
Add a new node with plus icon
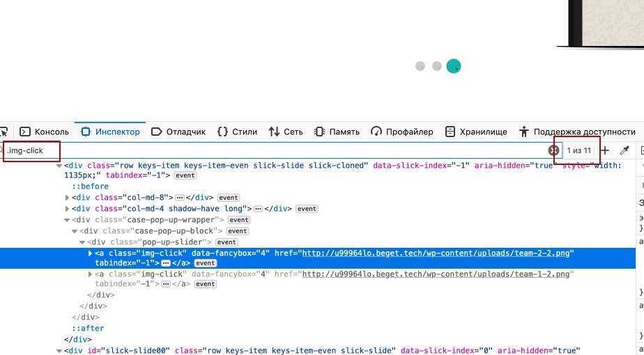pos(605,150)
